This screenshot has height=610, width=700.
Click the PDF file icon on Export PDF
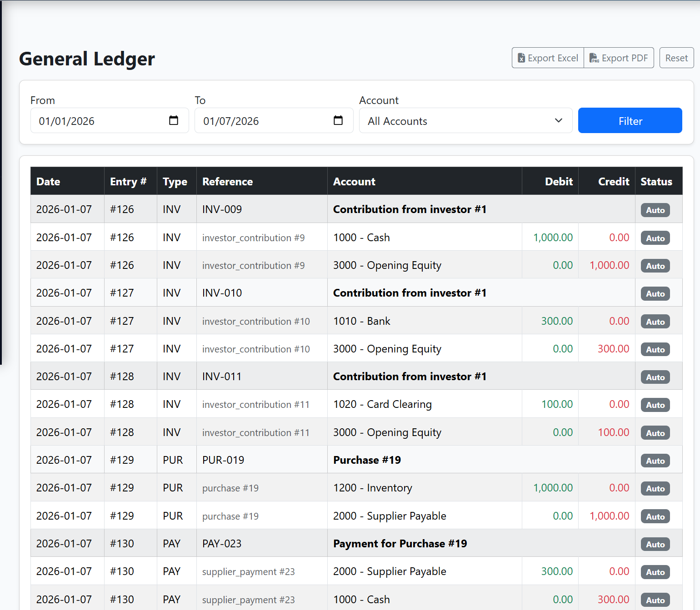[594, 58]
